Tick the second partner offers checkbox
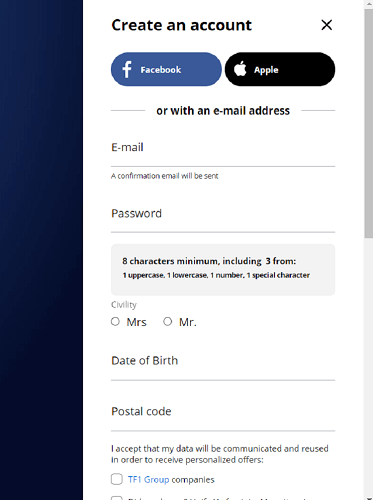373x500 pixels. tap(117, 498)
